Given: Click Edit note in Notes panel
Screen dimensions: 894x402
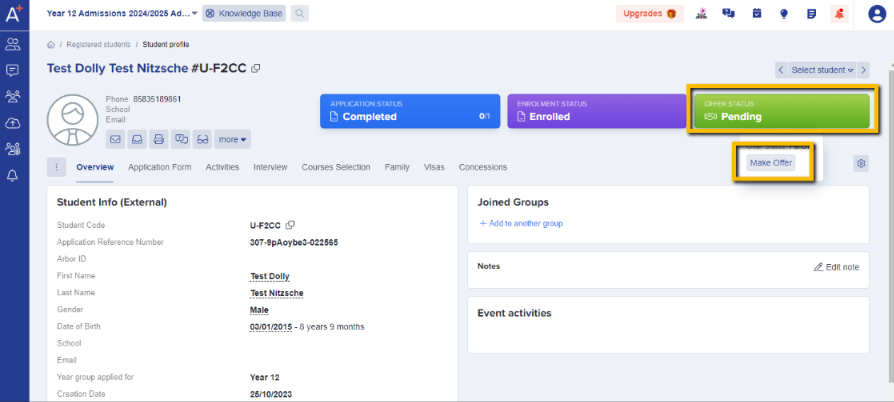Looking at the screenshot, I should tap(836, 267).
